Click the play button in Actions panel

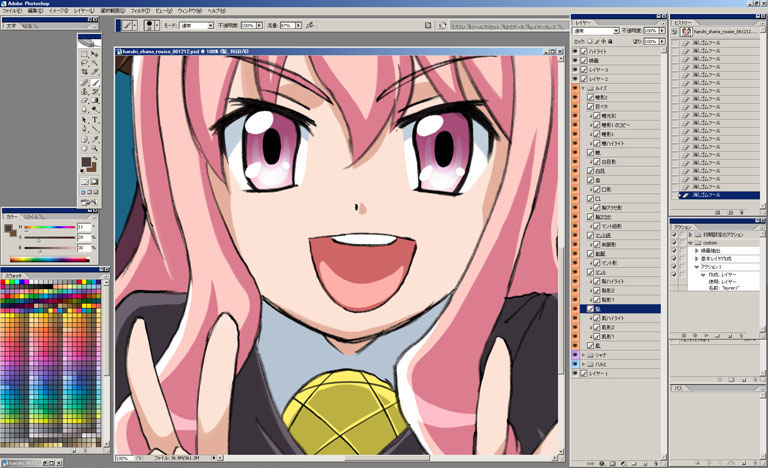click(x=707, y=336)
